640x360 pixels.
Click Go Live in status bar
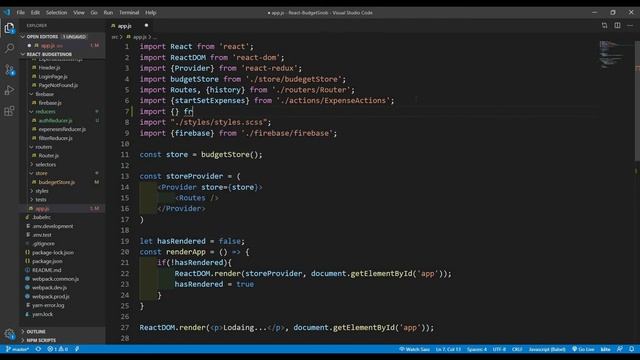583,349
